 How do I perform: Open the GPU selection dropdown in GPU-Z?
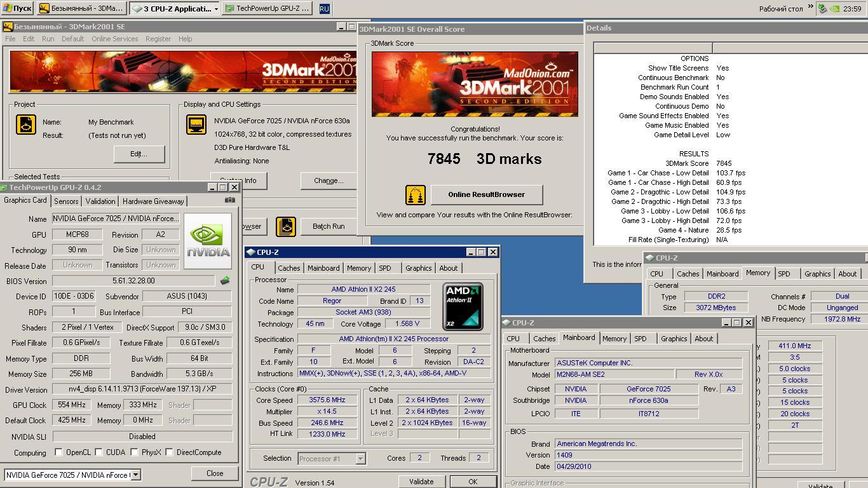point(135,475)
